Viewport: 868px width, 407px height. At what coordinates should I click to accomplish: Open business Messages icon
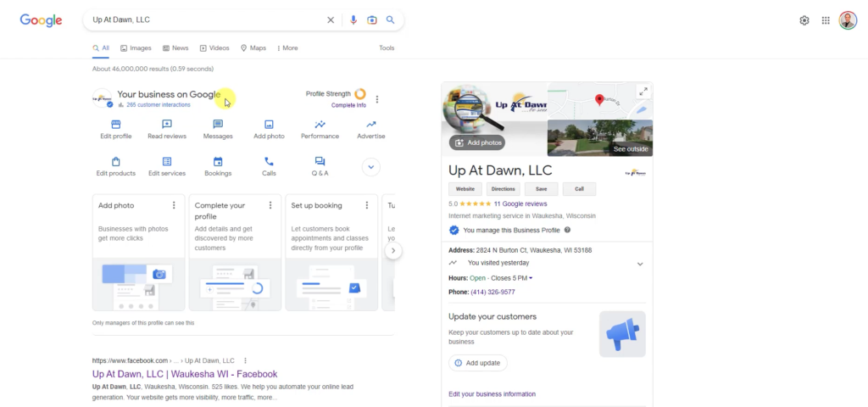(x=218, y=125)
